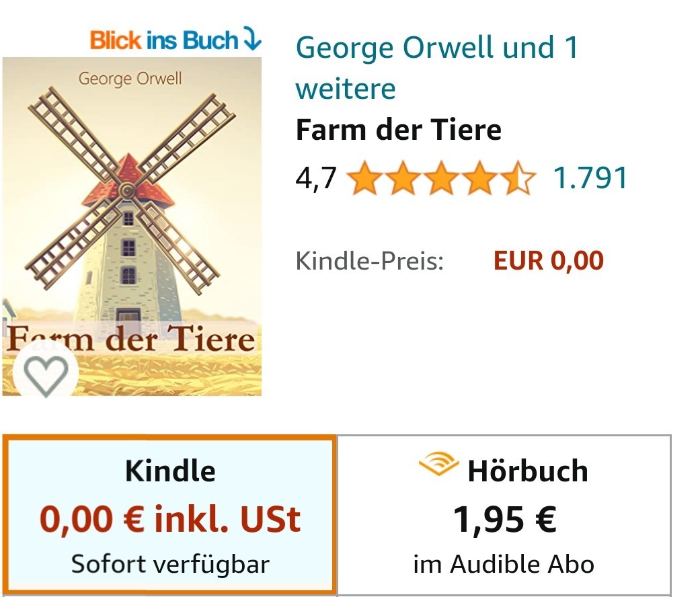
Task: Open the 1.791 customer reviews link
Action: pos(590,178)
